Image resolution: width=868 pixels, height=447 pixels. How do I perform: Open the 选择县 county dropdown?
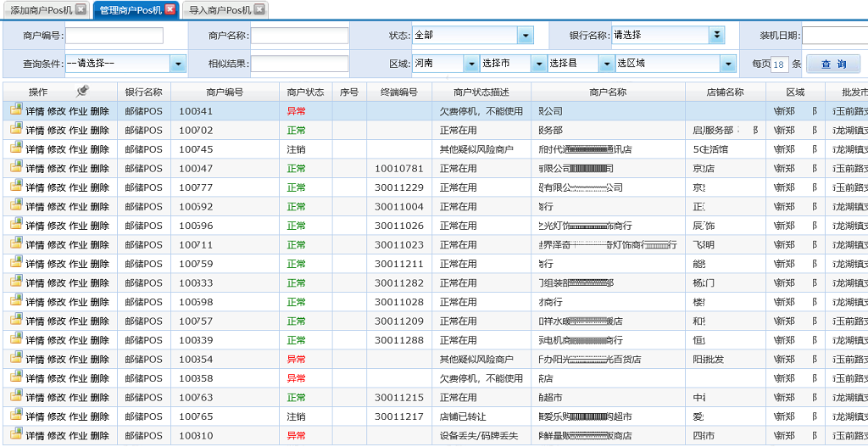[x=606, y=64]
